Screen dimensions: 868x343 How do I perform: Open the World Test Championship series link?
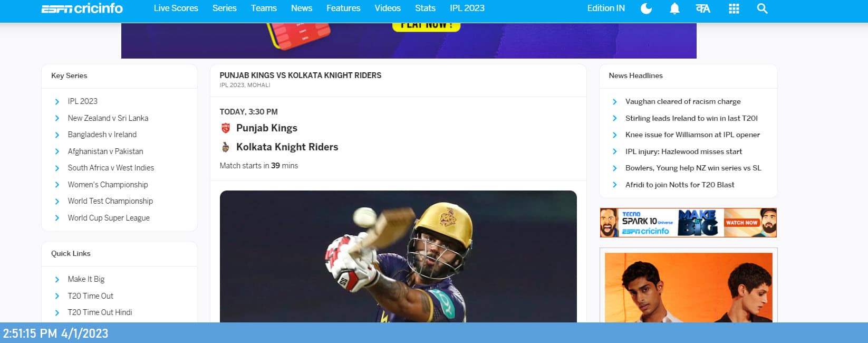tap(110, 201)
